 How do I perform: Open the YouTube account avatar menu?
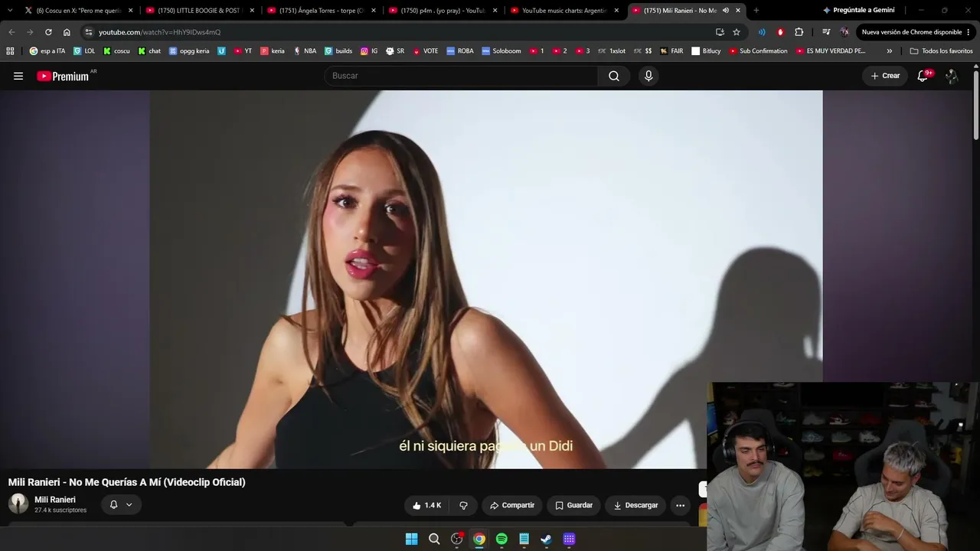[952, 76]
